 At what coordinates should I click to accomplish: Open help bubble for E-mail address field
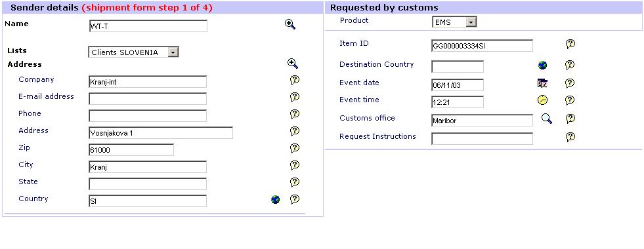pos(295,97)
